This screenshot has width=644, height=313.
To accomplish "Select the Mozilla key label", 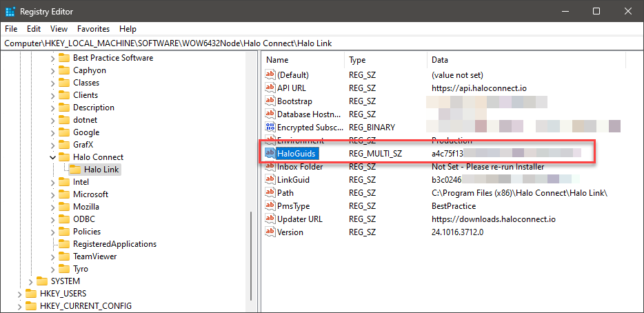I will coord(85,207).
